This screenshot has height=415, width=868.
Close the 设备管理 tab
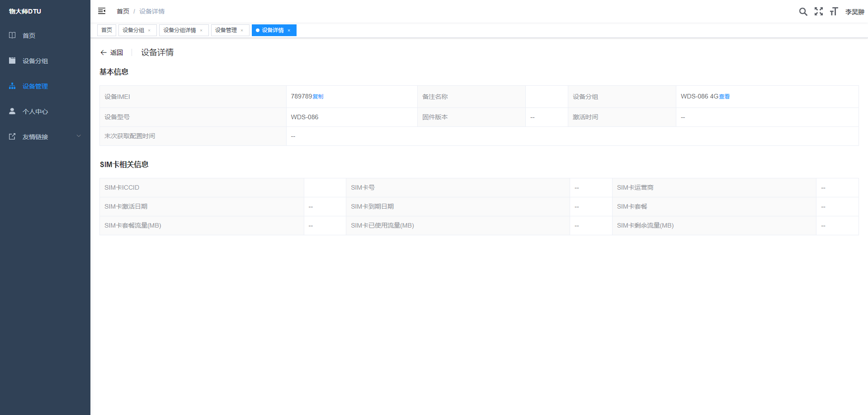[x=242, y=31]
